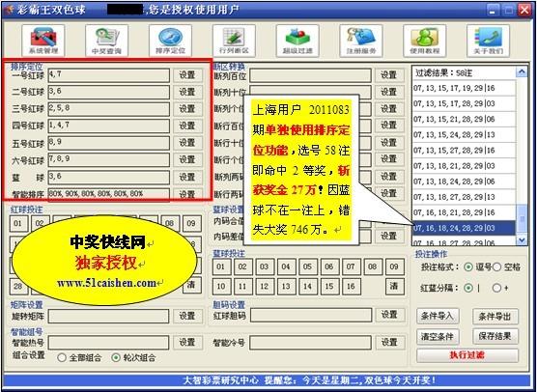
Task: Open the 排序定位 compass icon
Action: click(170, 40)
